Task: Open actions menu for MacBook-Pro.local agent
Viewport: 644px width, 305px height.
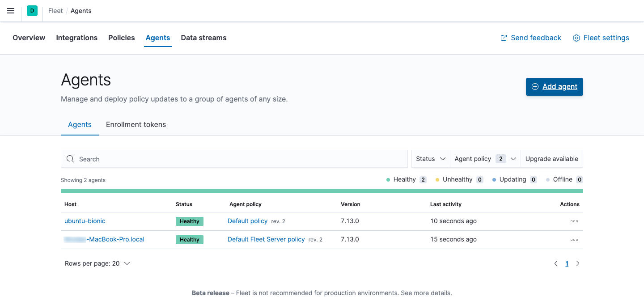Action: [574, 240]
